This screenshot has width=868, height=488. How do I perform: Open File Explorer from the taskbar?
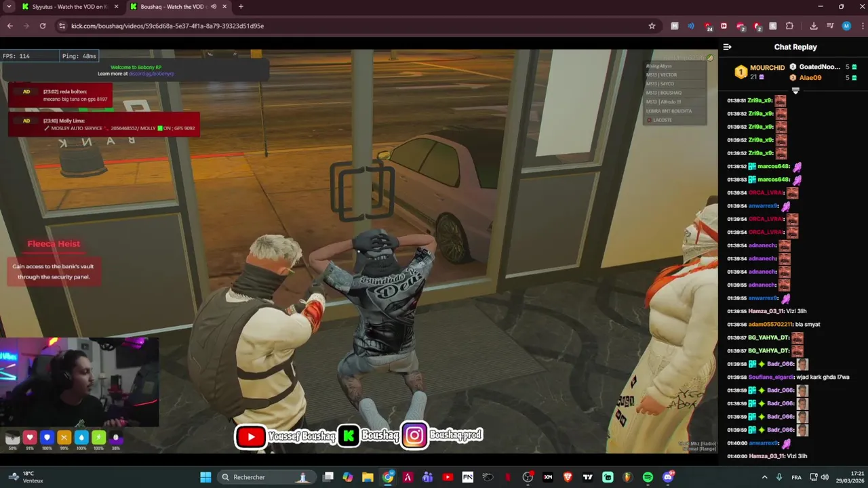click(368, 477)
